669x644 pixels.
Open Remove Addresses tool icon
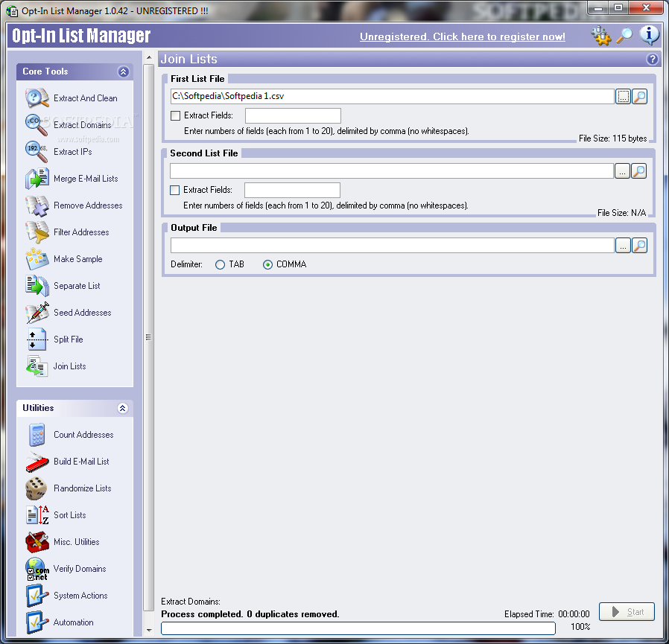pos(37,205)
